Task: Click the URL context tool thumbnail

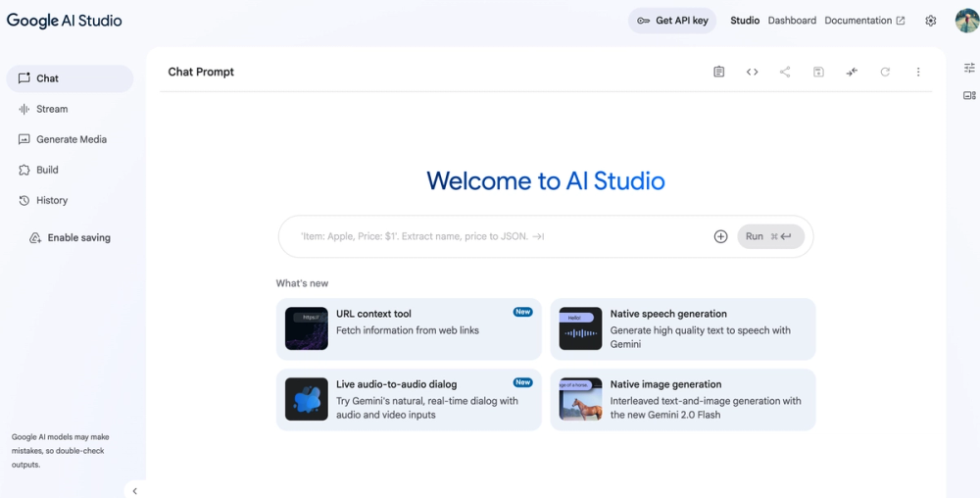Action: [306, 328]
